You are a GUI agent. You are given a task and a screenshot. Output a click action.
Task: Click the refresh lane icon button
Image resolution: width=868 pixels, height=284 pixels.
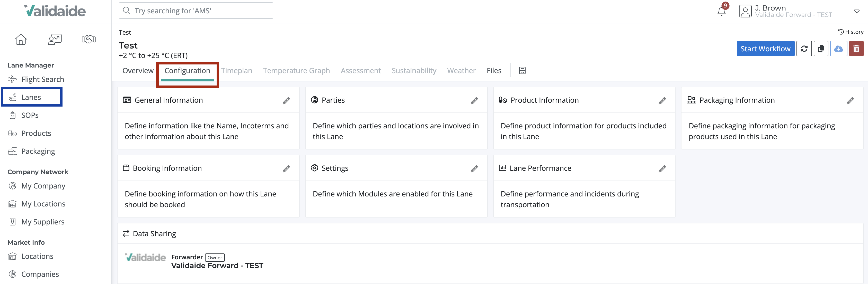pyautogui.click(x=804, y=49)
